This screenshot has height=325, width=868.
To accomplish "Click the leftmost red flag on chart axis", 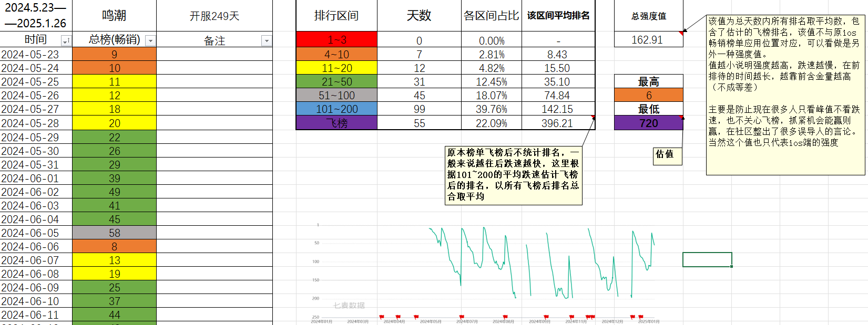I will coord(382,317).
